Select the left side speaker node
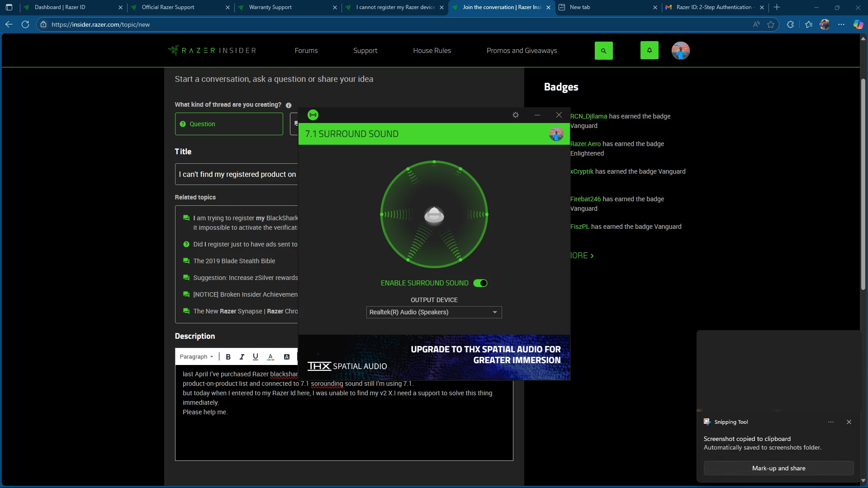Screen dimensions: 868x488 coord(382,214)
